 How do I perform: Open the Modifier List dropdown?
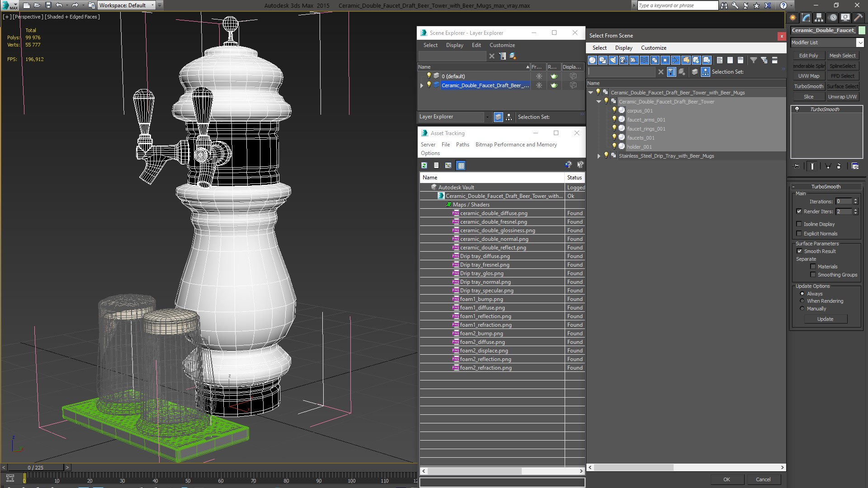pyautogui.click(x=859, y=42)
